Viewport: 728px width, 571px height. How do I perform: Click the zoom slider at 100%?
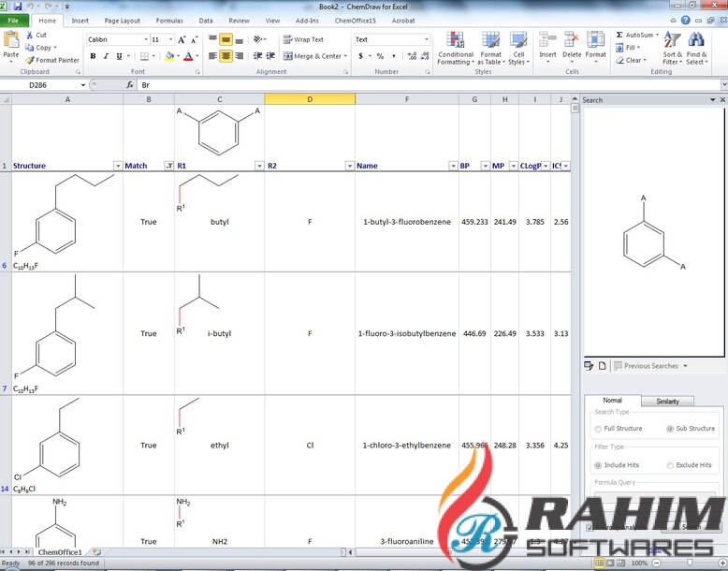click(x=689, y=564)
